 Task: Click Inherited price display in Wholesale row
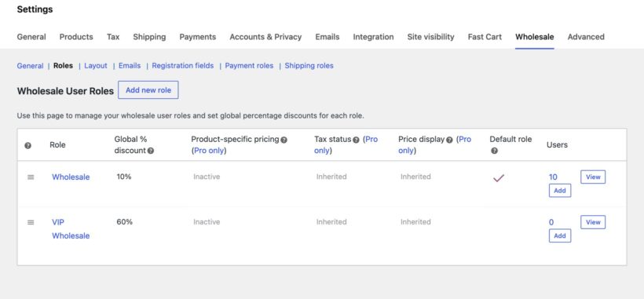click(415, 177)
